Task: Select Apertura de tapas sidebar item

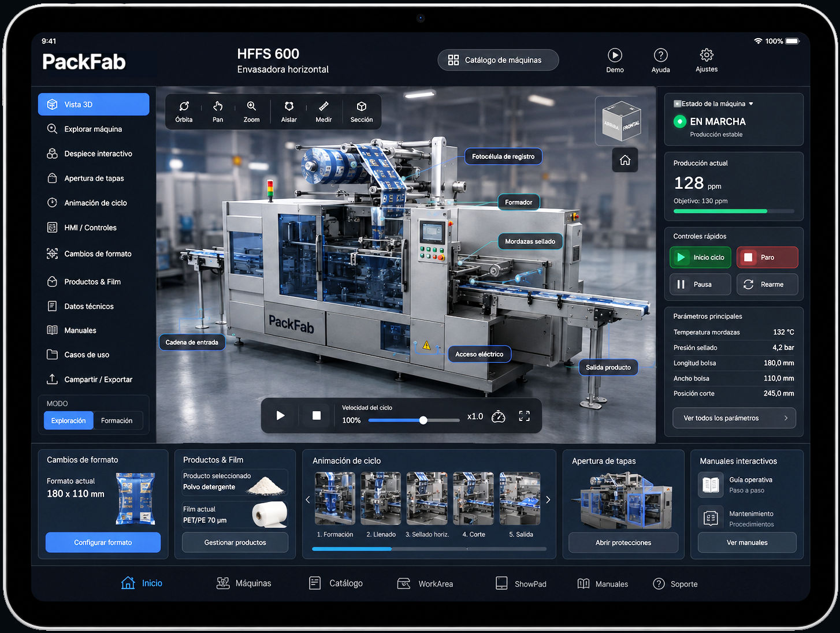Action: coord(94,178)
